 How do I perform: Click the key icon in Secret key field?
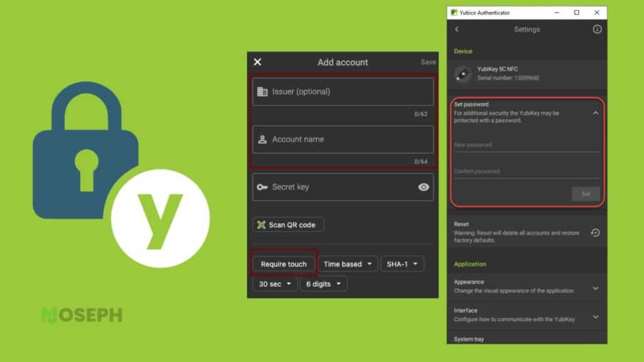point(262,187)
